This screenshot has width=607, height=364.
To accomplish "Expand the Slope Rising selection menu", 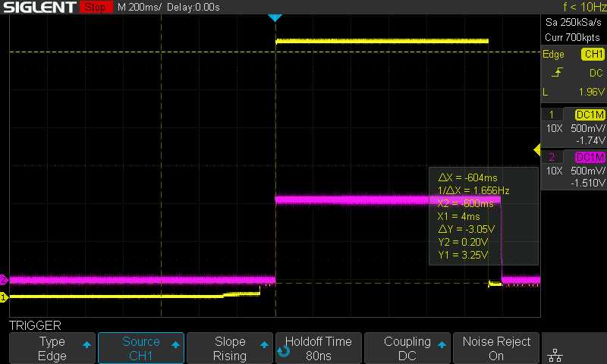I will [x=230, y=348].
